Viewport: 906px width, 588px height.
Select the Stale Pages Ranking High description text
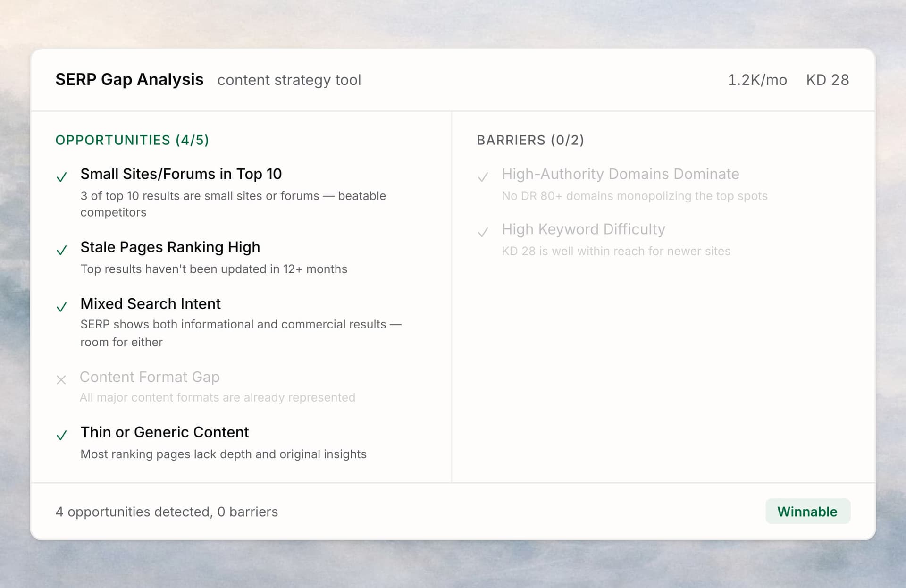pos(214,269)
